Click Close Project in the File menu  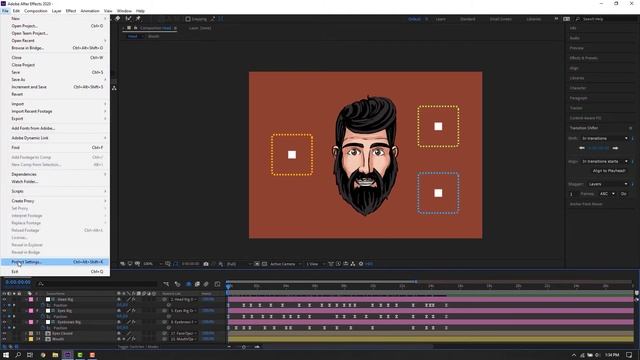[x=55, y=65]
